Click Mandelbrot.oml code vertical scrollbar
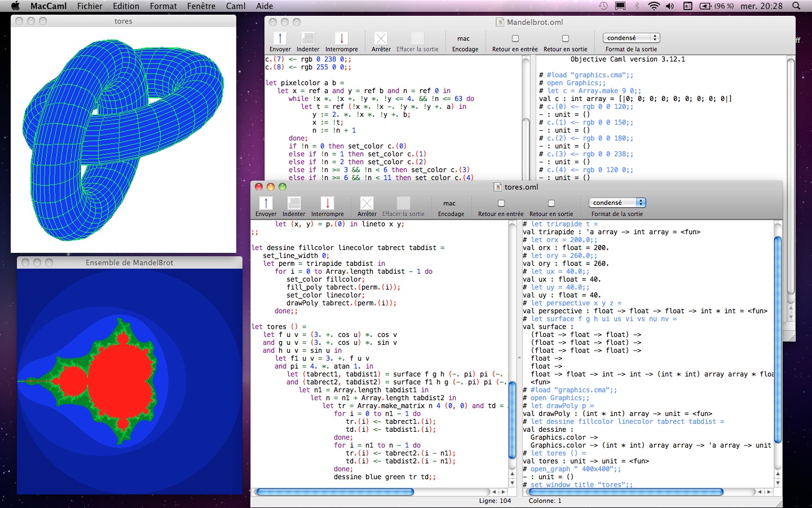Viewport: 812px width, 508px height. click(526, 119)
